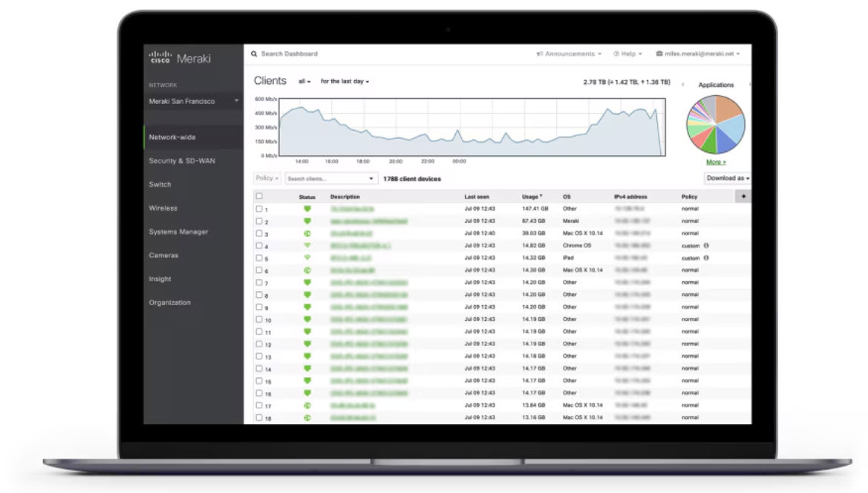This screenshot has height=493, width=868.
Task: Click the Cisco Meraki logo
Action: point(180,59)
